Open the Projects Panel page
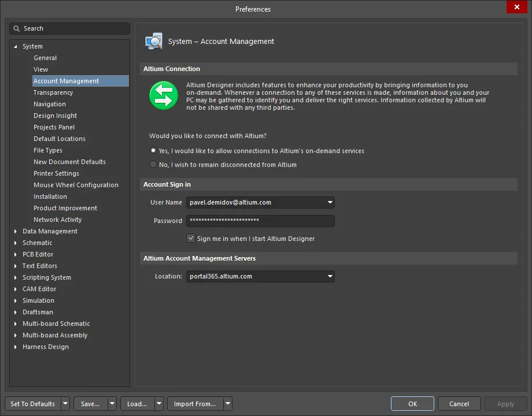532x416 pixels. click(x=54, y=127)
